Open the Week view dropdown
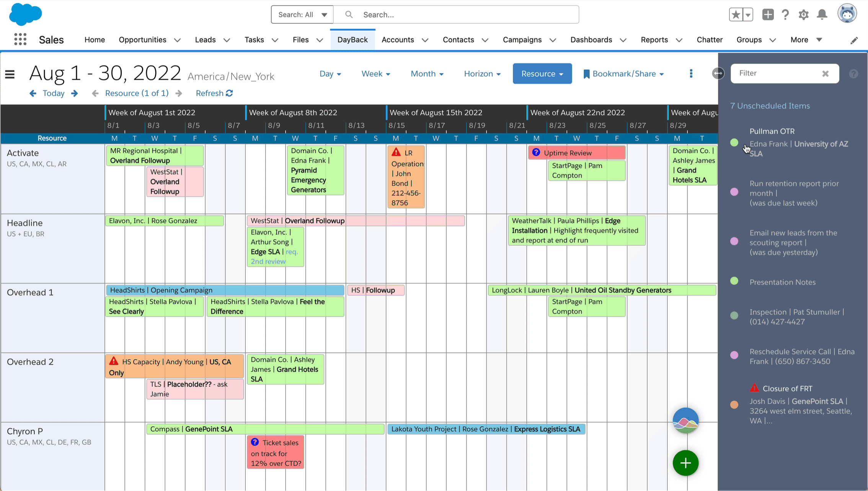Image resolution: width=868 pixels, height=491 pixels. point(376,74)
